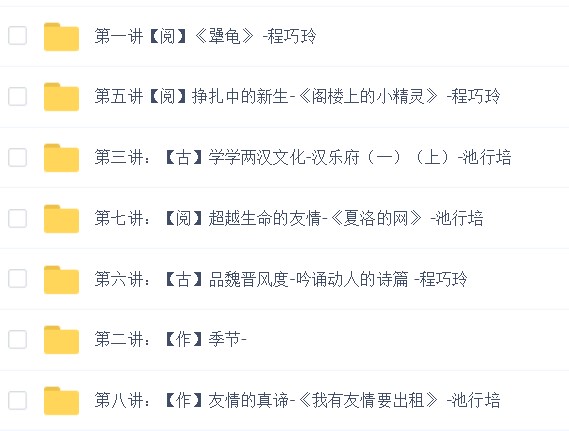
Task: Enable checkbox for 第六讲 品魏晋风度
Action: coord(17,279)
